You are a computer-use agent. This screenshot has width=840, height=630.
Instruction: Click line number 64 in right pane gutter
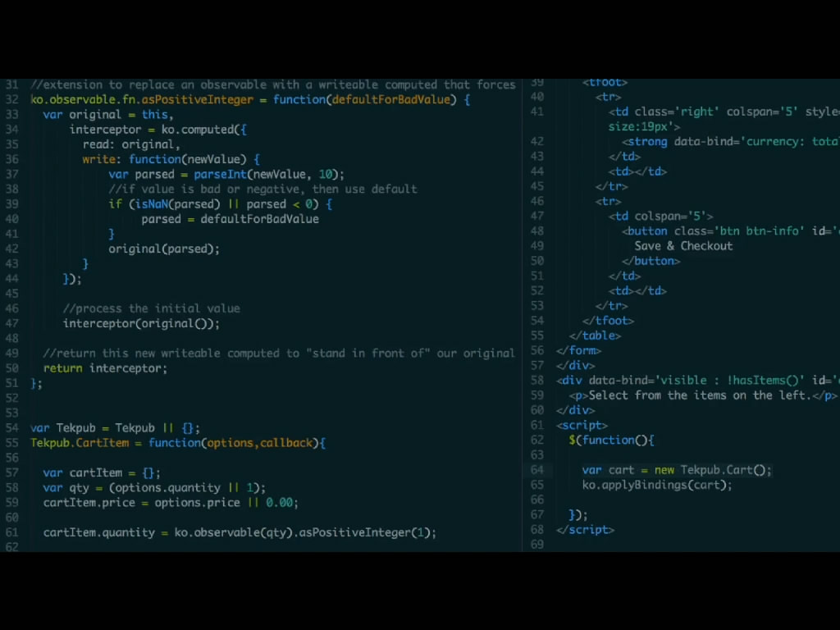pyautogui.click(x=536, y=470)
